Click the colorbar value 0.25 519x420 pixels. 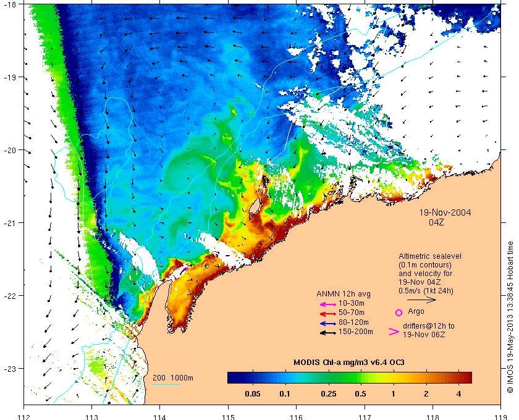click(x=329, y=394)
